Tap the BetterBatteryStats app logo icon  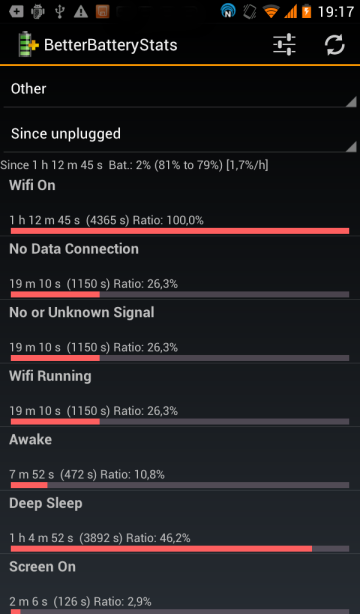coord(29,45)
